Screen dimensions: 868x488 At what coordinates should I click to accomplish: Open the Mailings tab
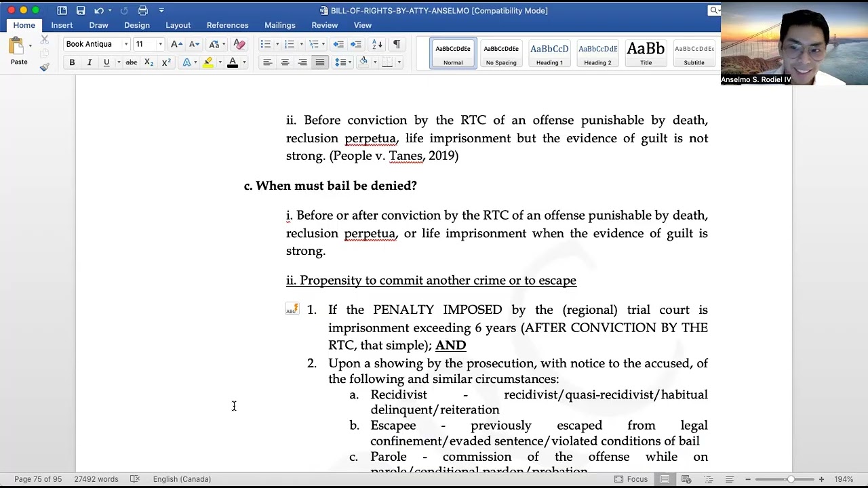point(280,25)
